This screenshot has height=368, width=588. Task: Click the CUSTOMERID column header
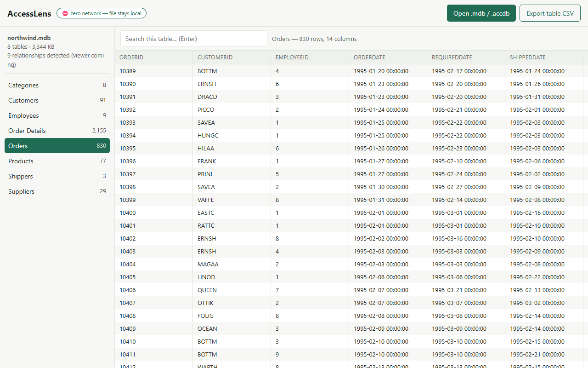pyautogui.click(x=232, y=57)
